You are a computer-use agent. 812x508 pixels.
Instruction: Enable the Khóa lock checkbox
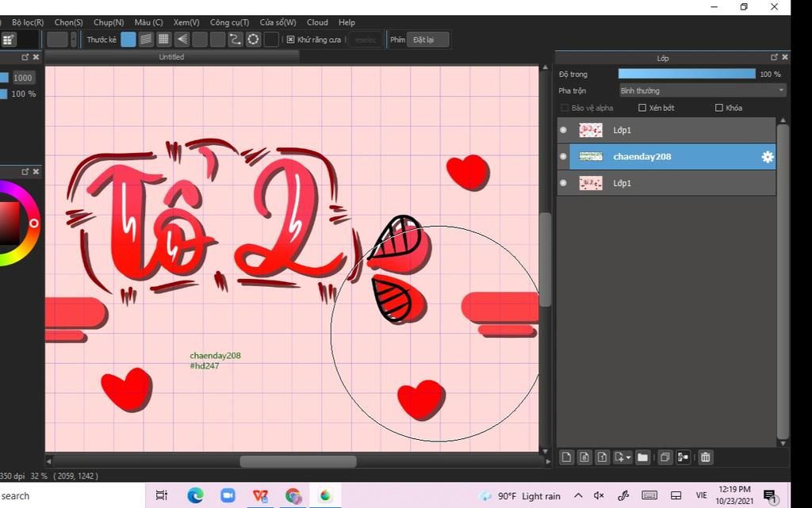718,108
